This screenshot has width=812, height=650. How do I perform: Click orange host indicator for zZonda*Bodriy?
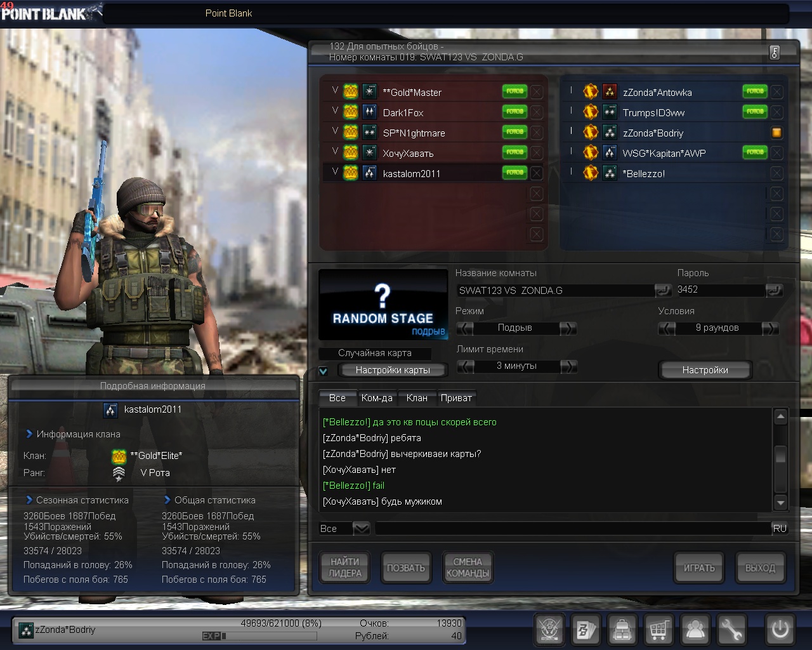[776, 133]
